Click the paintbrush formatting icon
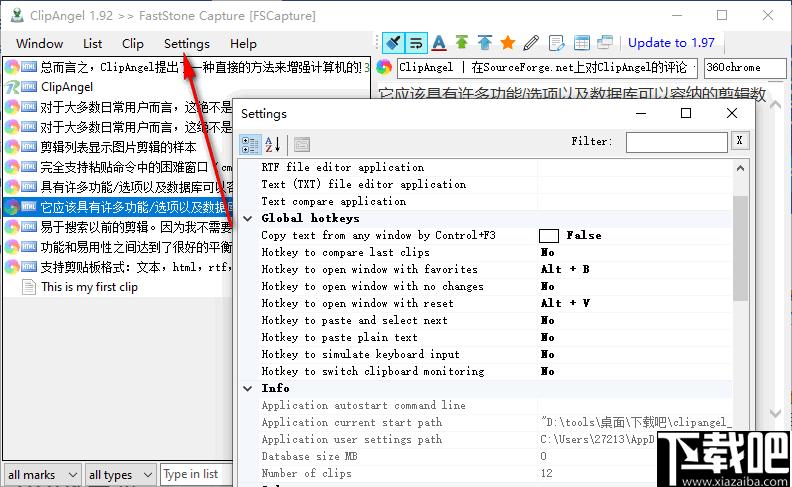Screen dimensions: 792x487 click(x=393, y=43)
